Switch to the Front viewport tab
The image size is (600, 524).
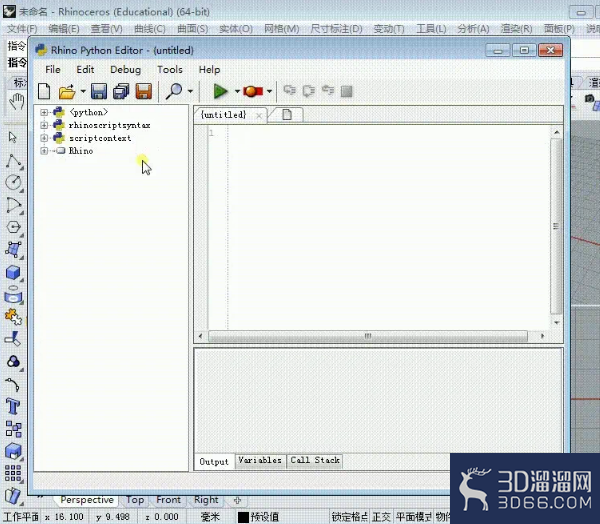pos(168,500)
